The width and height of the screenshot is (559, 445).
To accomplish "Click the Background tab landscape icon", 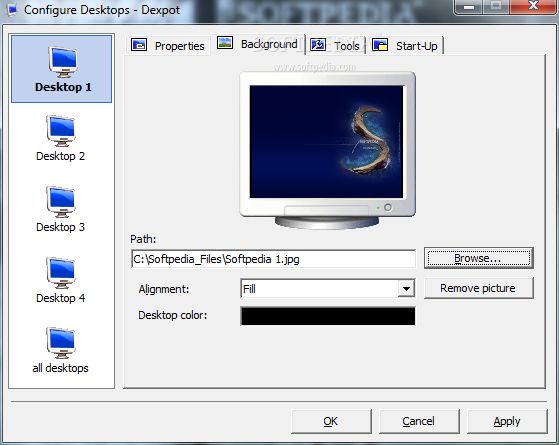I will tap(225, 43).
